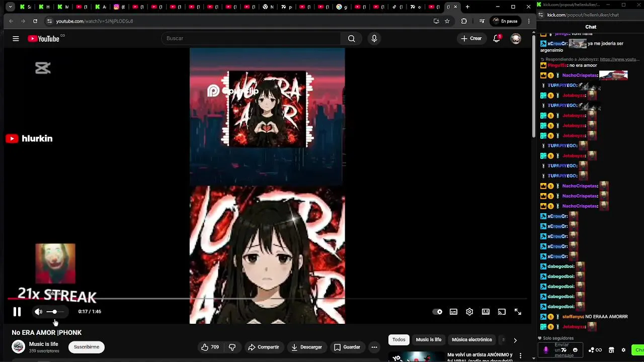The height and width of the screenshot is (362, 644).
Task: Go to the YouTube home logo
Action: tap(44, 39)
